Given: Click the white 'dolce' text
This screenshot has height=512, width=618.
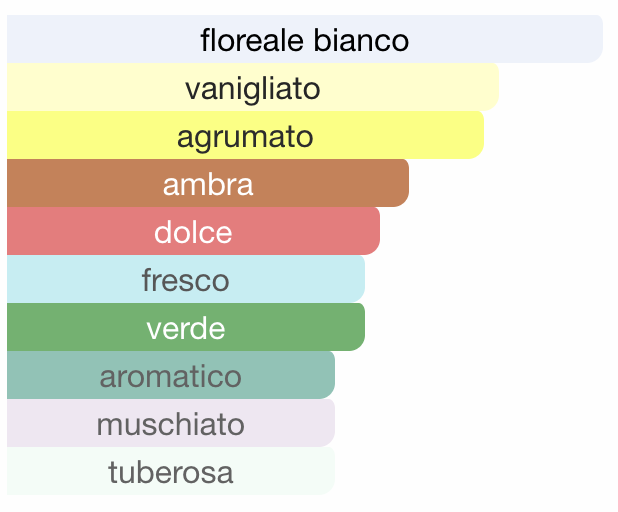Looking at the screenshot, I should tap(193, 232).
